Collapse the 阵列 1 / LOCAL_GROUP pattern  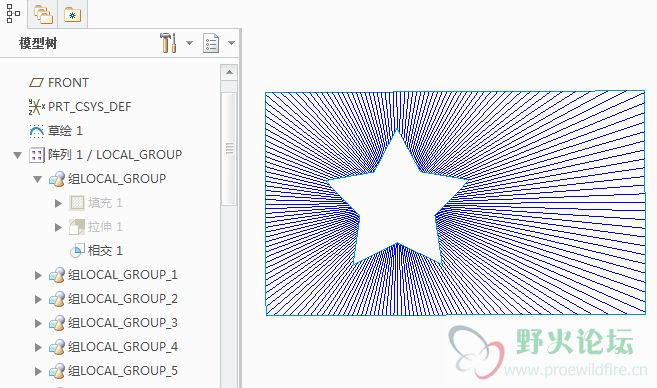tap(18, 155)
